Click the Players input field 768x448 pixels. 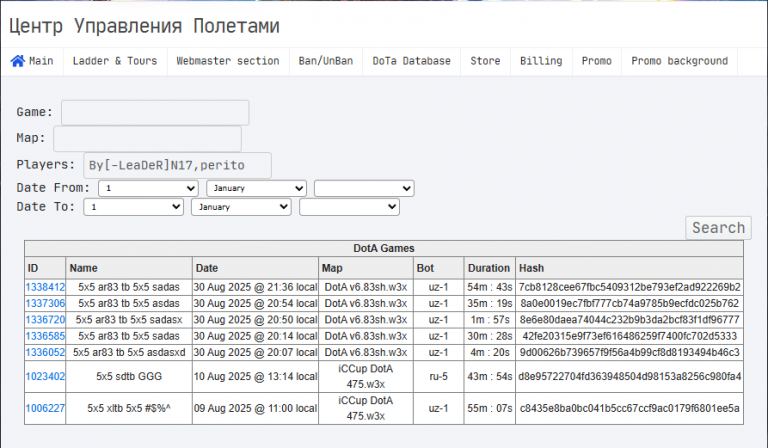(x=177, y=165)
